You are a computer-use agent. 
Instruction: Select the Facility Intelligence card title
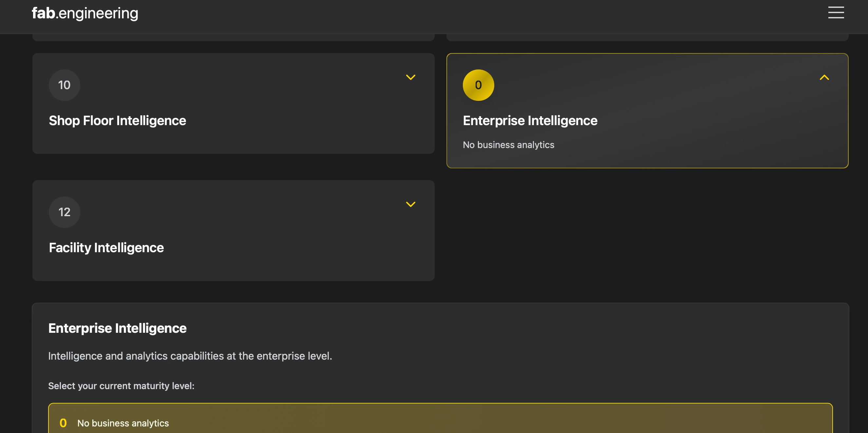point(106,248)
